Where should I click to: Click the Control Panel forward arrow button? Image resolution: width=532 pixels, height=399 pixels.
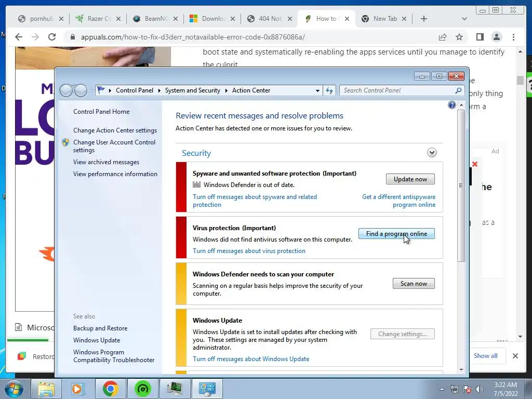click(81, 90)
